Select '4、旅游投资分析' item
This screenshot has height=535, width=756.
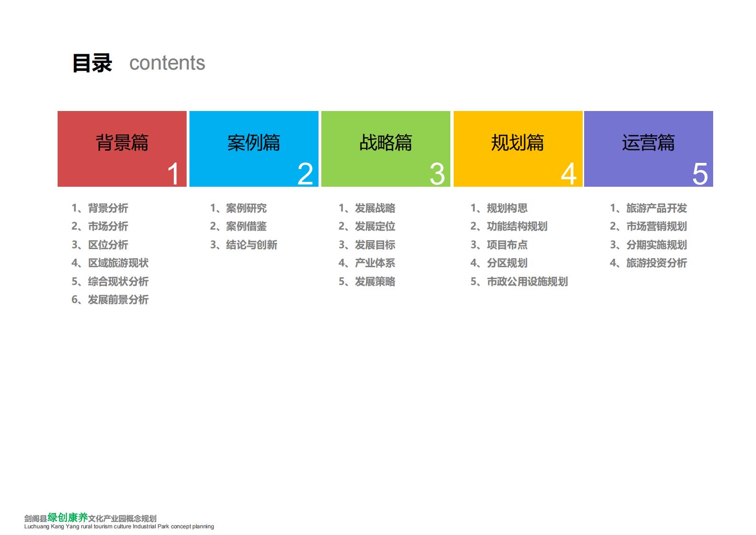click(x=648, y=263)
